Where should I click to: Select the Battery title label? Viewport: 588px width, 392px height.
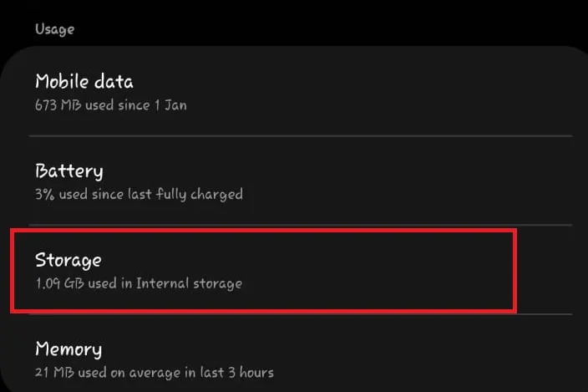pyautogui.click(x=69, y=171)
